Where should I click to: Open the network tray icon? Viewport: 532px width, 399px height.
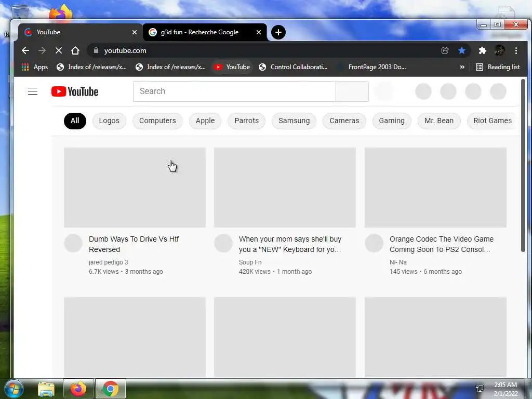[x=480, y=389]
